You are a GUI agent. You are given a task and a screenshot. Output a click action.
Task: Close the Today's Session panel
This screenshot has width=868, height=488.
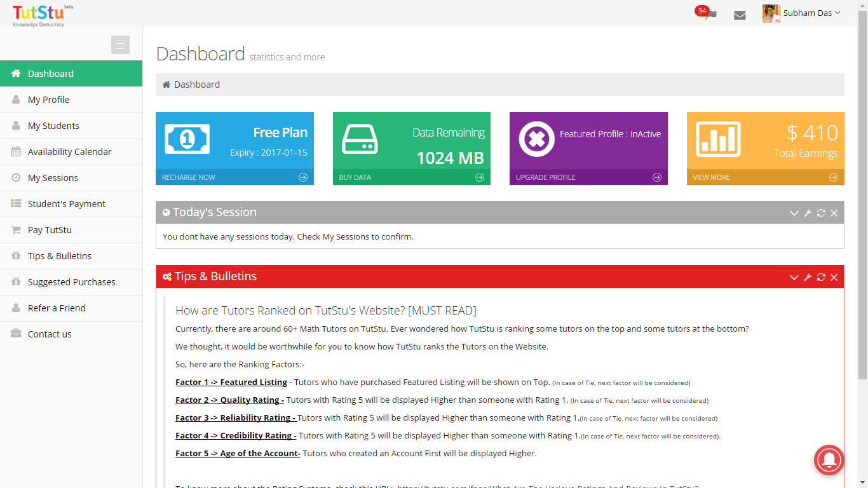(834, 213)
